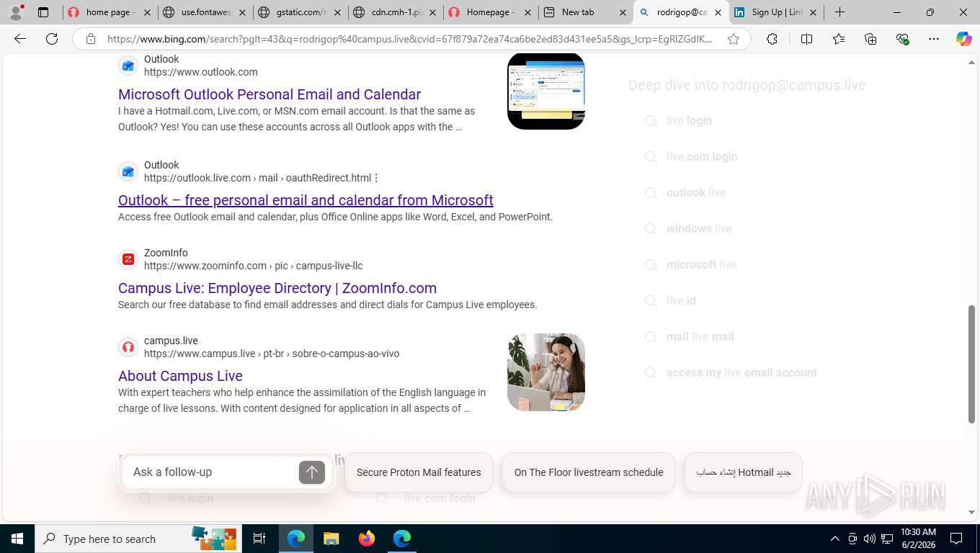
Task: Click On The Floor livestream schedule suggestion
Action: pos(589,472)
